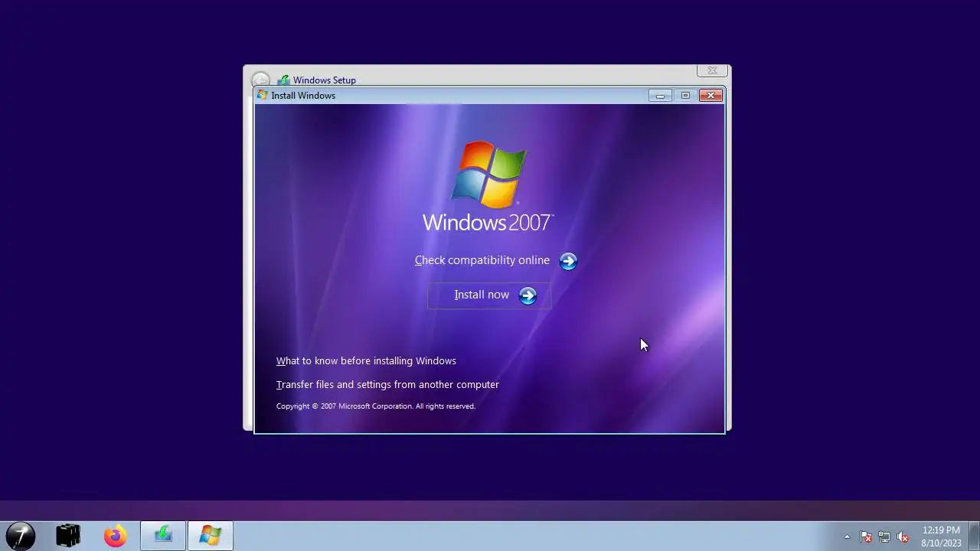This screenshot has width=980, height=551.
Task: Click the Windows 2007 flag logo
Action: click(x=488, y=174)
